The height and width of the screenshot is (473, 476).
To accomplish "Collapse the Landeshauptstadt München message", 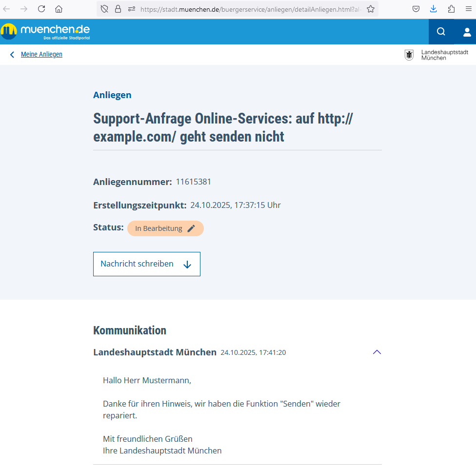I will [x=377, y=352].
